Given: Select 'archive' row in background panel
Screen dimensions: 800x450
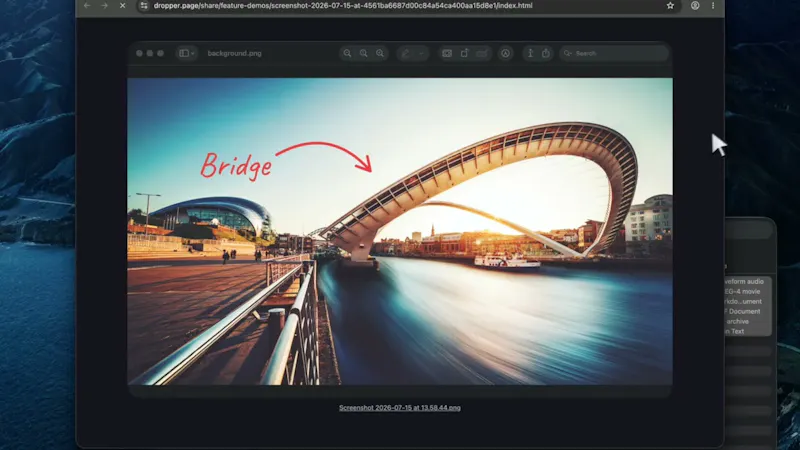Looking at the screenshot, I should 748,321.
